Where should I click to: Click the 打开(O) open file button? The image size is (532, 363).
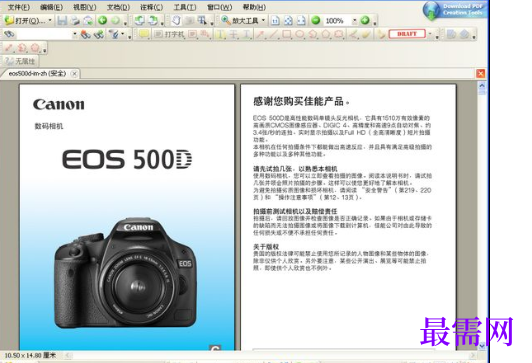pyautogui.click(x=25, y=21)
